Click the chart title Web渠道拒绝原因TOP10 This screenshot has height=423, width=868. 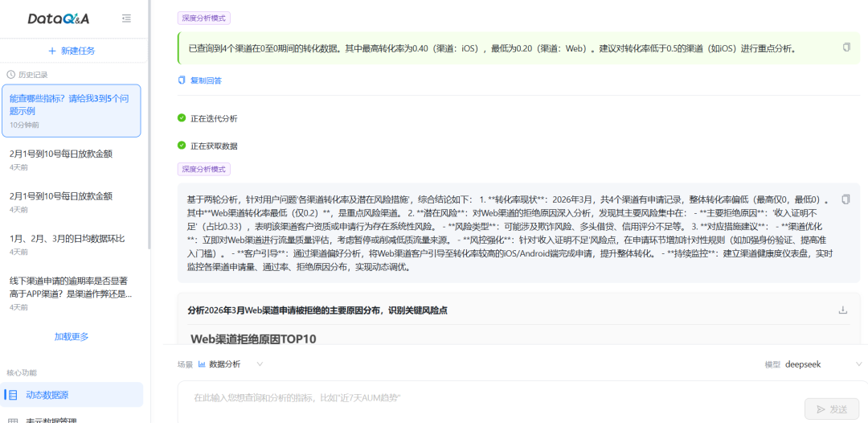pos(253,339)
